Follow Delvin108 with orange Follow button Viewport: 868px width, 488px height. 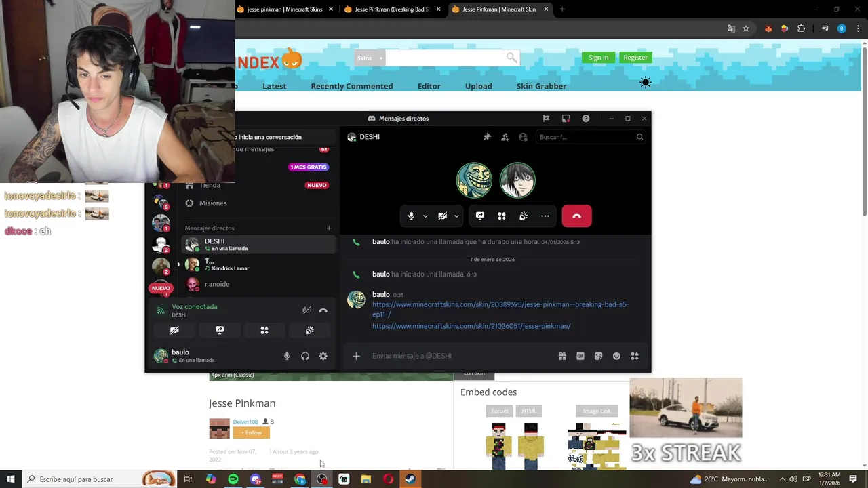pos(251,432)
